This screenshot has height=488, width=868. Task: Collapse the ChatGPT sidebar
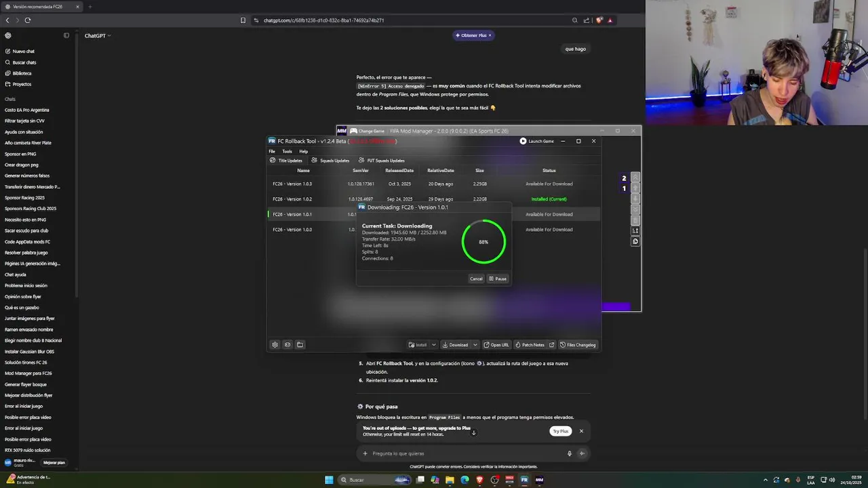coord(66,35)
